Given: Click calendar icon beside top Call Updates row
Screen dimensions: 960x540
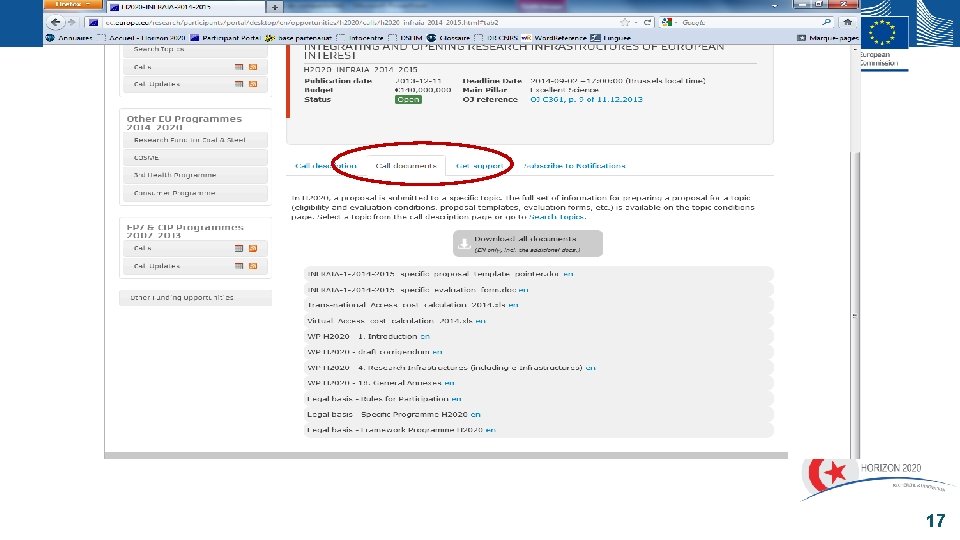Looking at the screenshot, I should coord(239,84).
